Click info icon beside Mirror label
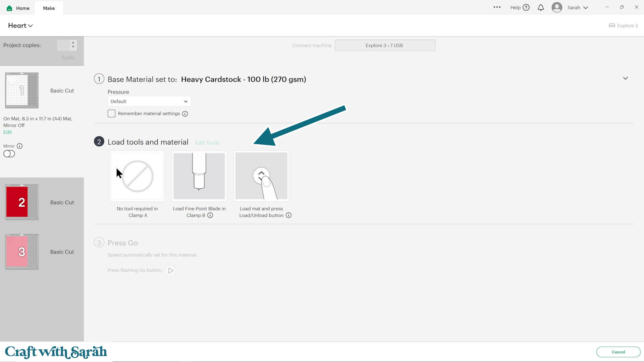Screen dimensions: 644x362 20,146
